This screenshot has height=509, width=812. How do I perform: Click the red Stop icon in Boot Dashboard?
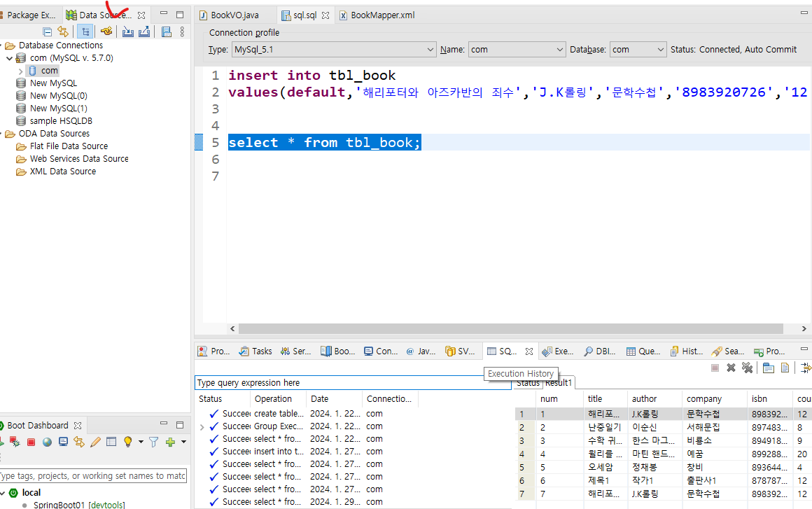click(x=31, y=442)
